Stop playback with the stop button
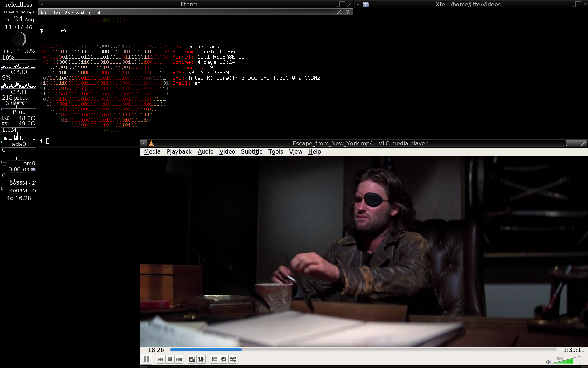The height and width of the screenshot is (368, 588). click(170, 359)
